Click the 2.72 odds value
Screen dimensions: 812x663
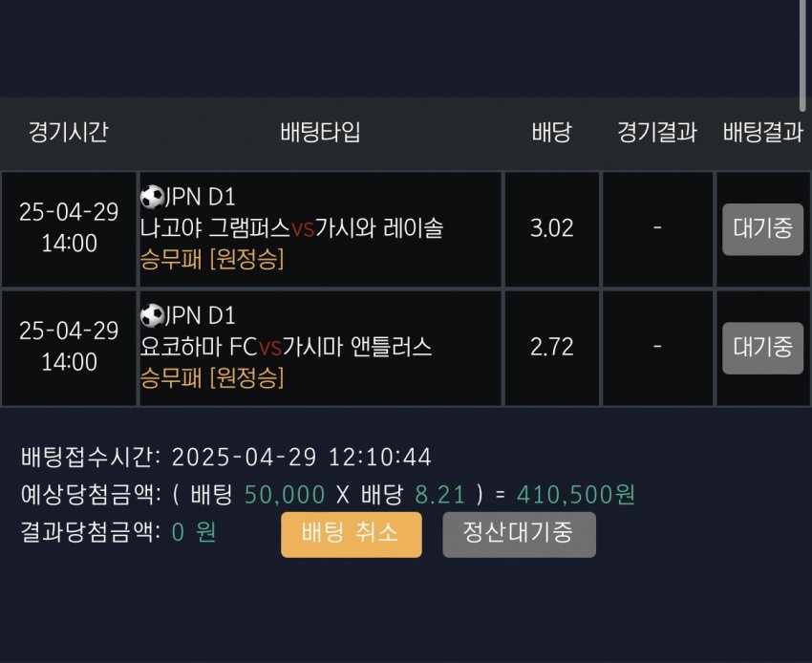tap(551, 348)
